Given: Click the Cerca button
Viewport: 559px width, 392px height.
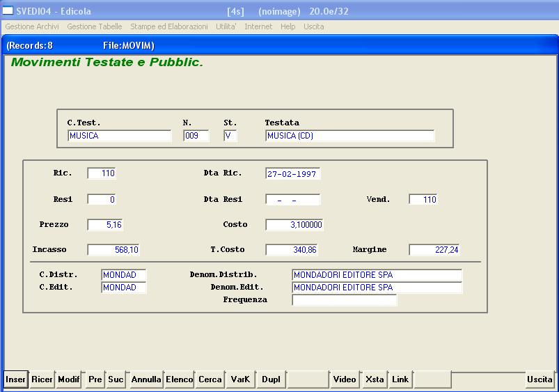Looking at the screenshot, I should (210, 379).
